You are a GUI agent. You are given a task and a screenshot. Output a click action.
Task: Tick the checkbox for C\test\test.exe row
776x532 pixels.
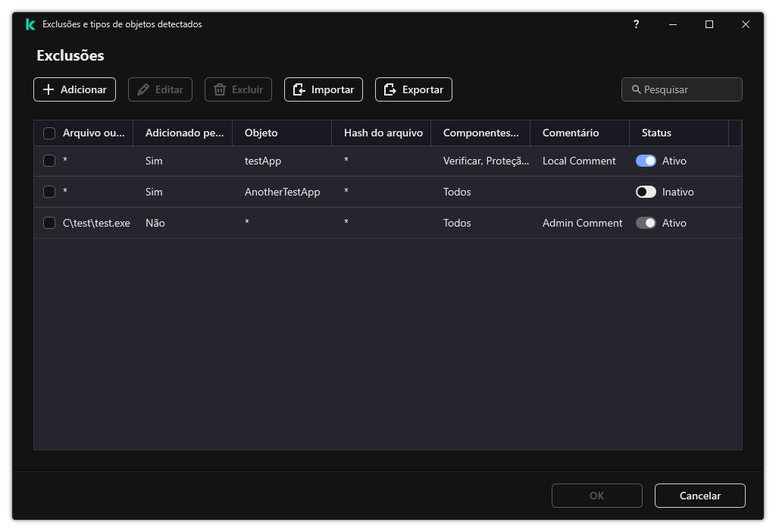tap(49, 223)
